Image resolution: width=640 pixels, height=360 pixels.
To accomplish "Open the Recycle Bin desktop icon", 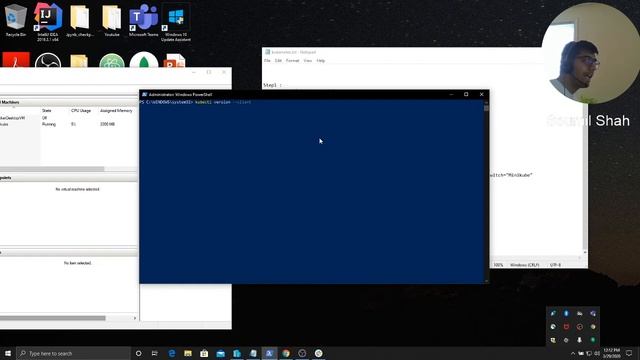I will (16, 20).
